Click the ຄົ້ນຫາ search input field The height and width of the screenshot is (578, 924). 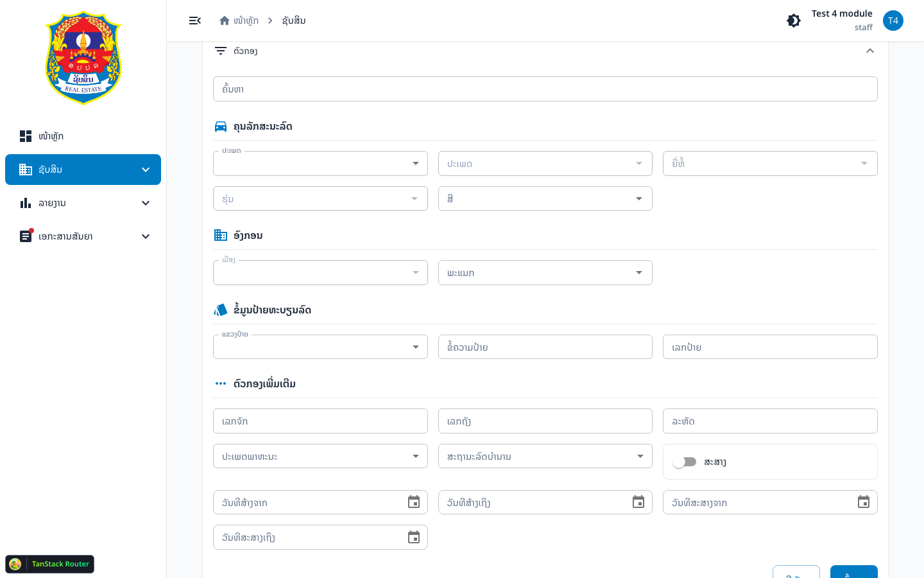[545, 89]
